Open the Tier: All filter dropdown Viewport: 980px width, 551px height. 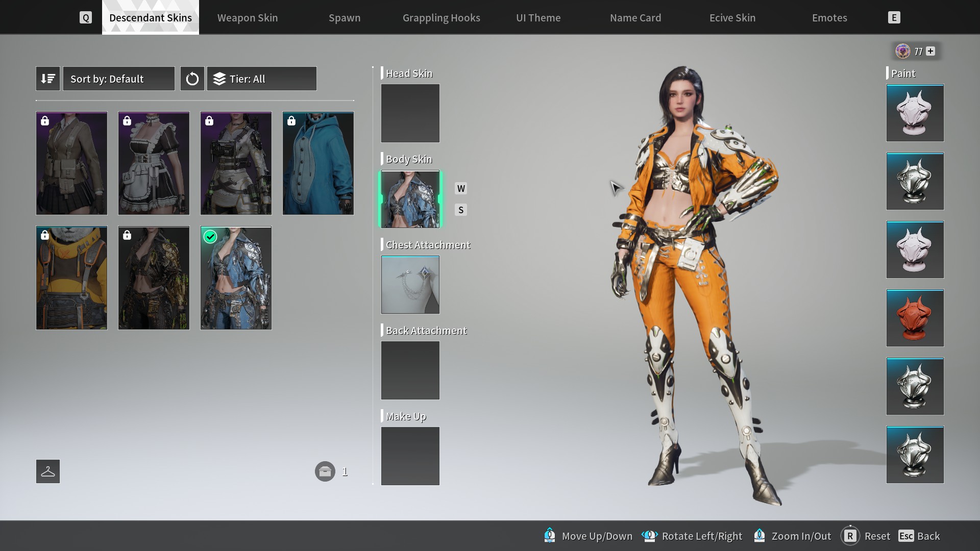(261, 79)
